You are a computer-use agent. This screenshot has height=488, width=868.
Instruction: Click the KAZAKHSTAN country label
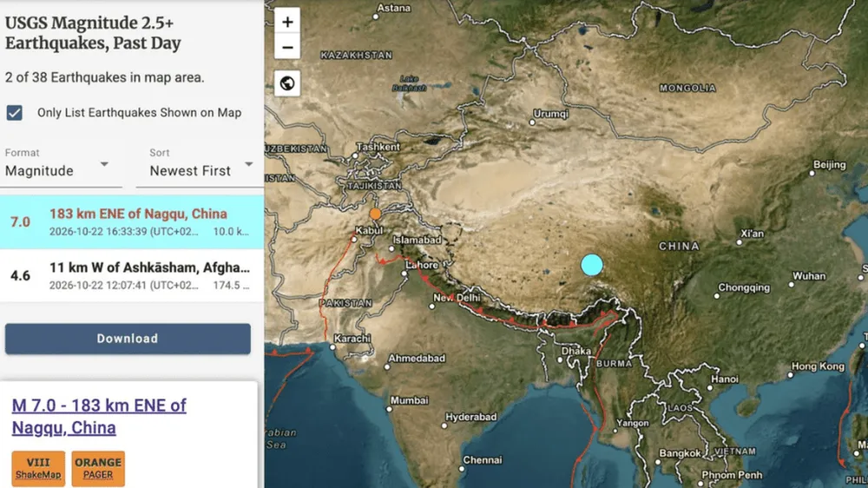click(357, 55)
